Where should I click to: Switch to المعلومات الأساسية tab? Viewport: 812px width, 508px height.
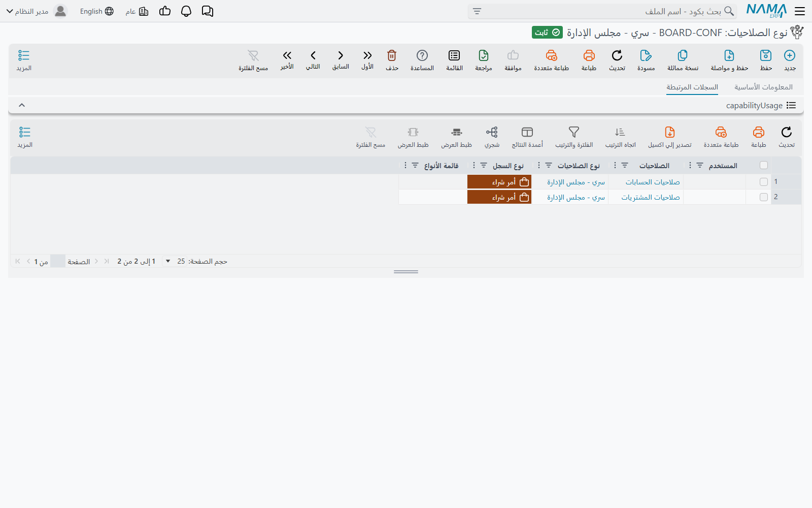(x=763, y=87)
